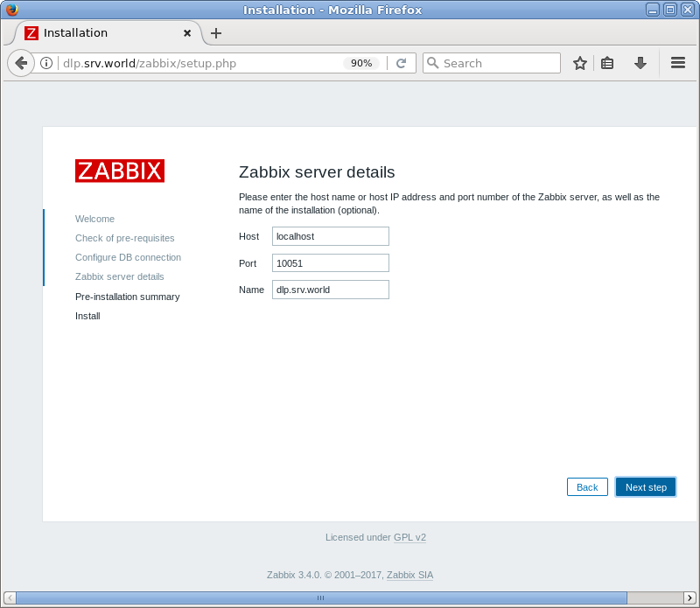Click the scrollbar left arrow
This screenshot has width=700, height=608.
tap(10, 598)
